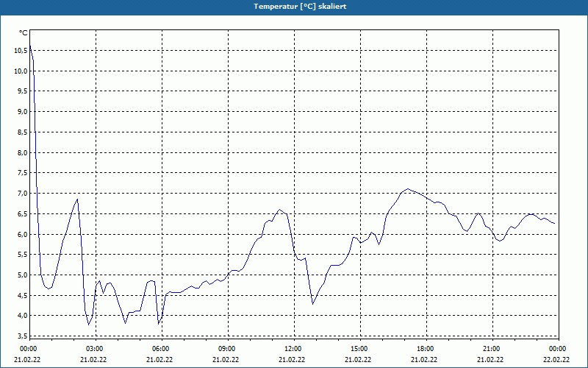Click the 03:00 time label
Image resolution: width=588 pixels, height=368 pixels.
pyautogui.click(x=96, y=349)
